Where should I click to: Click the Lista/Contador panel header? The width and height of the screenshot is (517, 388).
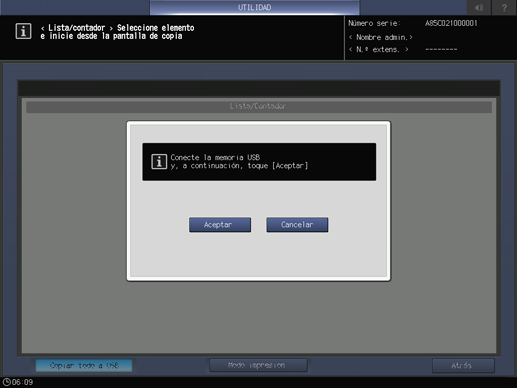pos(259,107)
